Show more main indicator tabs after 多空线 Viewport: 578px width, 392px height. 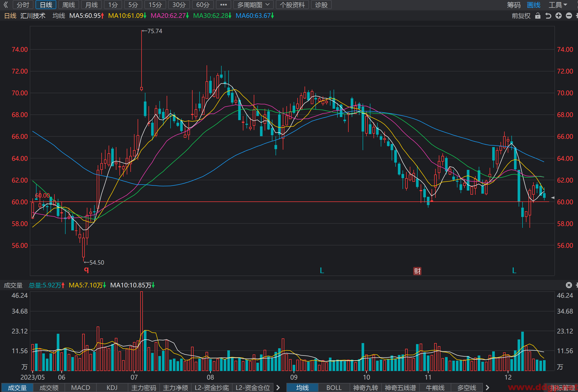coord(487,388)
